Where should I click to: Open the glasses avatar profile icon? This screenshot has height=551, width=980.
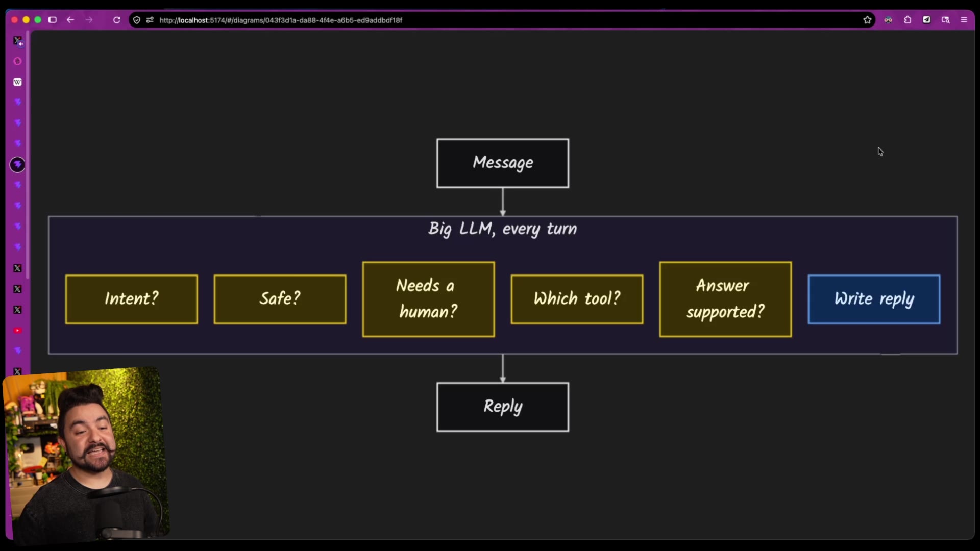[888, 20]
